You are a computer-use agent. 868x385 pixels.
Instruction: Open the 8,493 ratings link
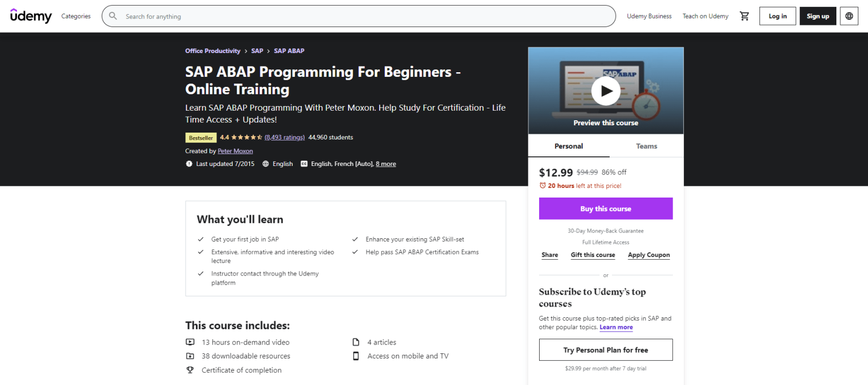[285, 137]
